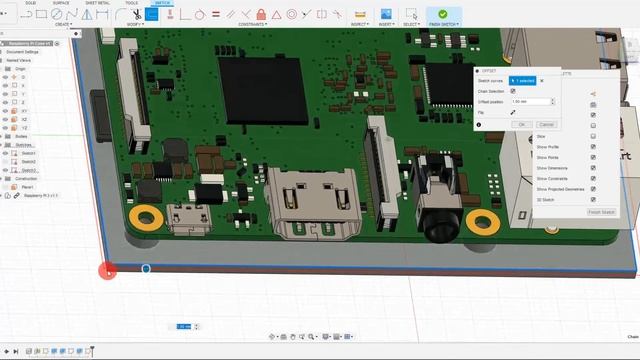
Task: Collapse the Construction folder in browser
Action: coord(1,179)
